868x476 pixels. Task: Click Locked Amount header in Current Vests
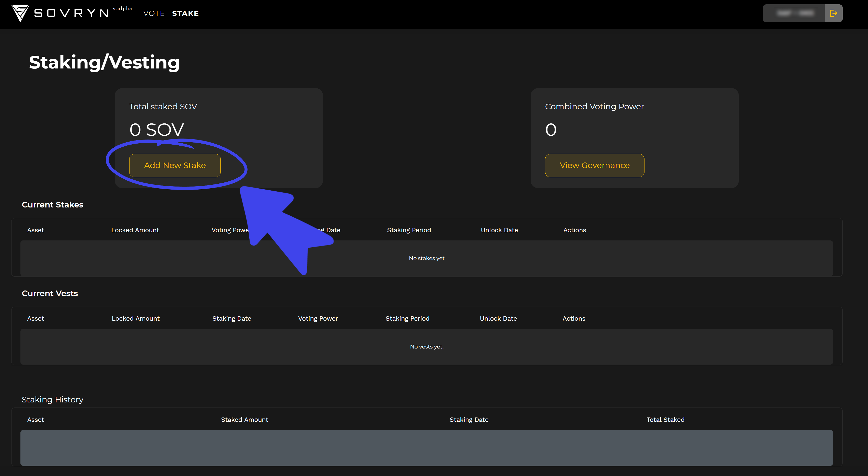pos(136,319)
